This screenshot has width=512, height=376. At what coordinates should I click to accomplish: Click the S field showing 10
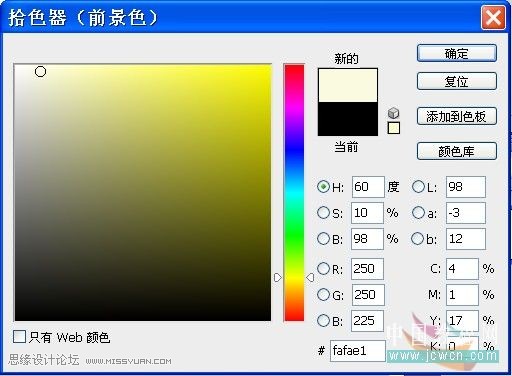pos(367,213)
